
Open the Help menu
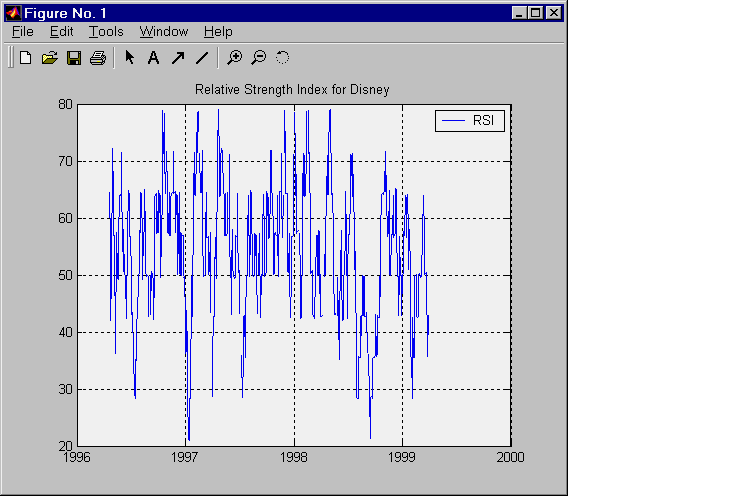pos(218,32)
